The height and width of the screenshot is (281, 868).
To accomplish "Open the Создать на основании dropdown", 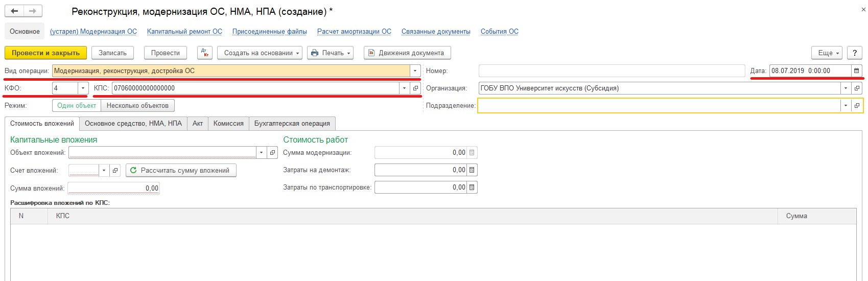I will tap(260, 53).
